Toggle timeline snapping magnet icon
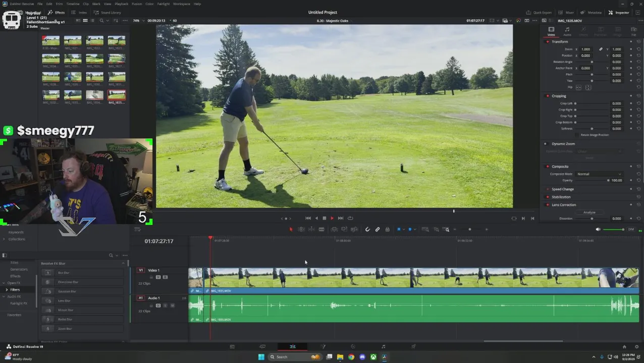This screenshot has height=363, width=644. pos(367,229)
